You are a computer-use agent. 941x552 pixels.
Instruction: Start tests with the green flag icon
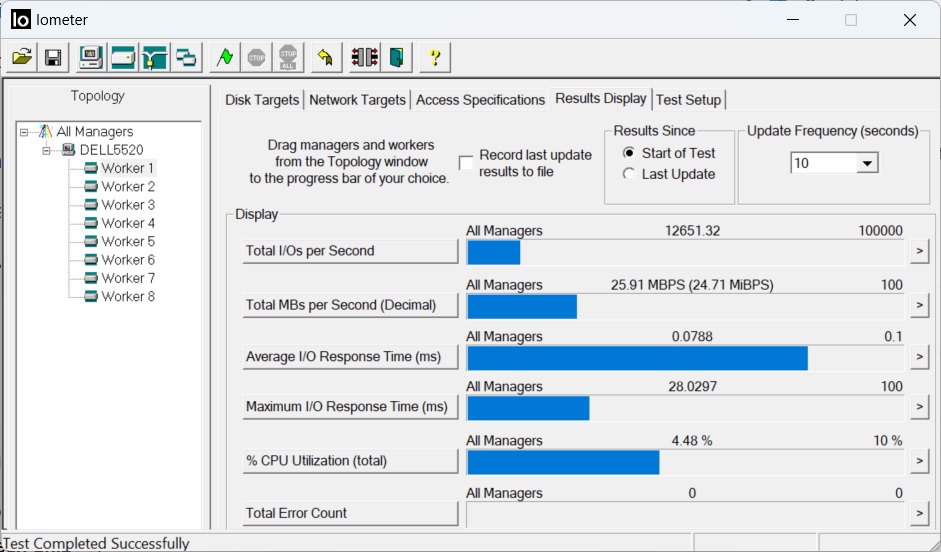coord(225,57)
